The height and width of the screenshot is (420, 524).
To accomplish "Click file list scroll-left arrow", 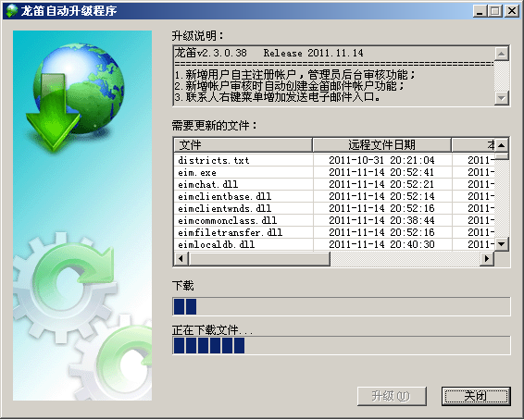I will coord(181,258).
